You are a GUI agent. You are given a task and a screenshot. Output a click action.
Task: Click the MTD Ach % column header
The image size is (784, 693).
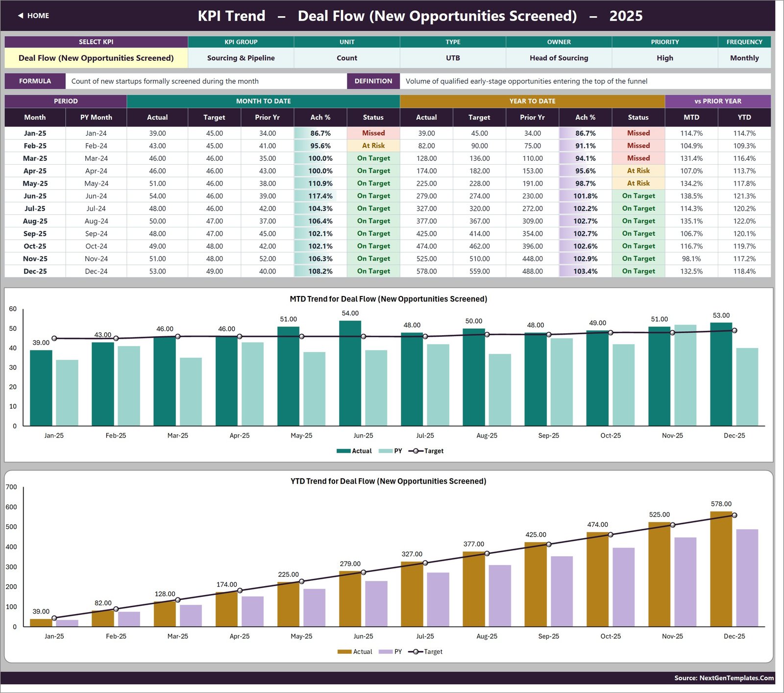pyautogui.click(x=320, y=118)
